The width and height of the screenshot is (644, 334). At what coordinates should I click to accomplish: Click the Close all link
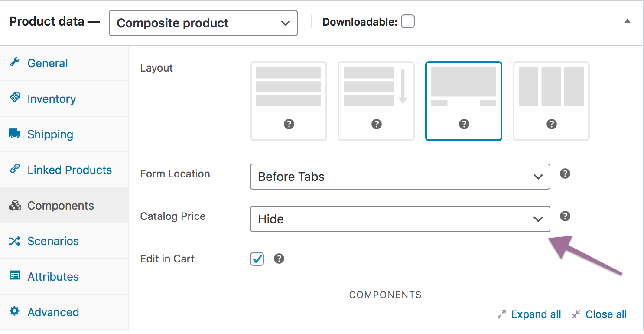pos(606,314)
